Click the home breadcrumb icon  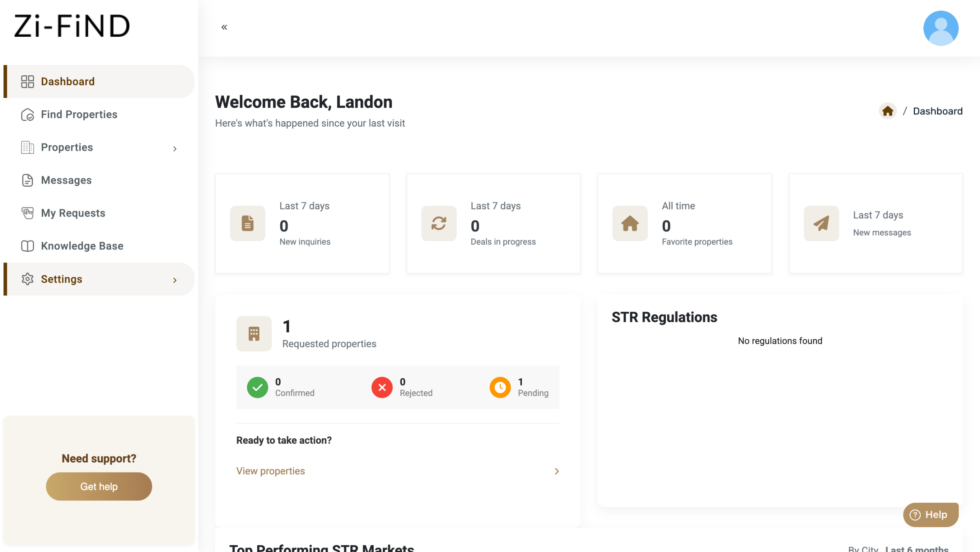[x=887, y=111]
